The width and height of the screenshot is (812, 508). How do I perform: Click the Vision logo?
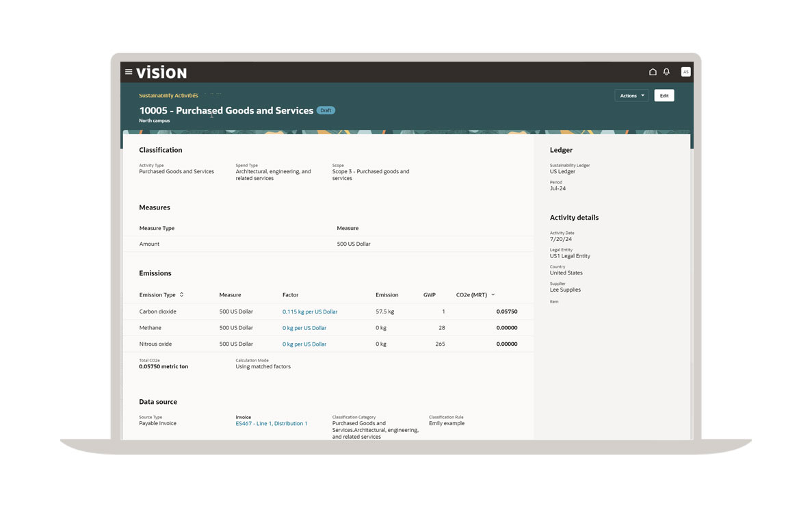coord(161,73)
